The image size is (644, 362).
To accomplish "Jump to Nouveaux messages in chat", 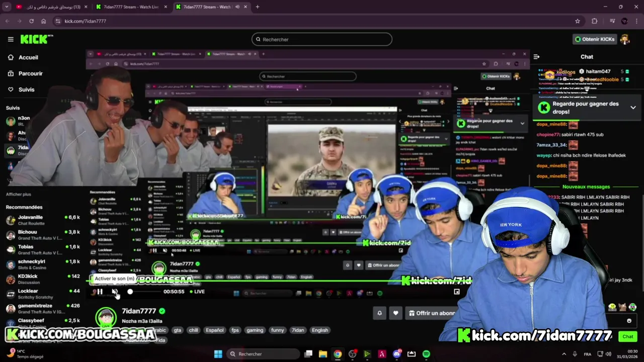I will pyautogui.click(x=587, y=187).
